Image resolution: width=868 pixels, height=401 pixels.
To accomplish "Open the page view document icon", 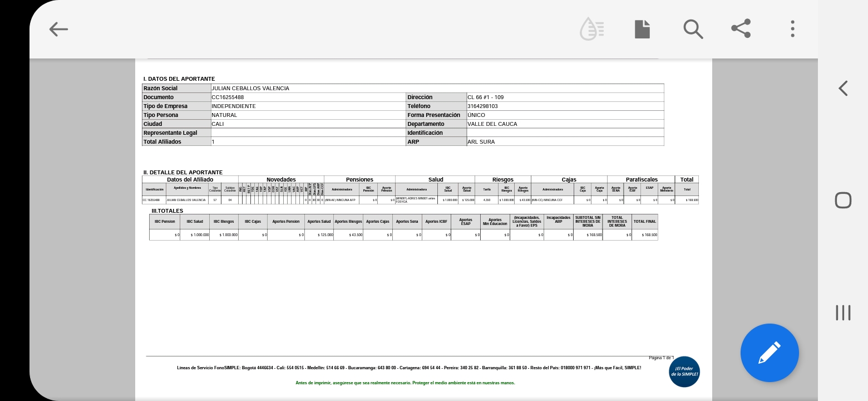I will point(642,29).
